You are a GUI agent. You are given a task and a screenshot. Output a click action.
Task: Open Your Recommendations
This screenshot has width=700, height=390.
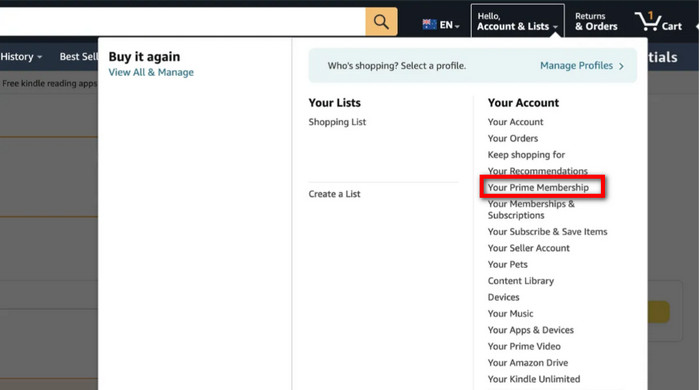pos(538,171)
